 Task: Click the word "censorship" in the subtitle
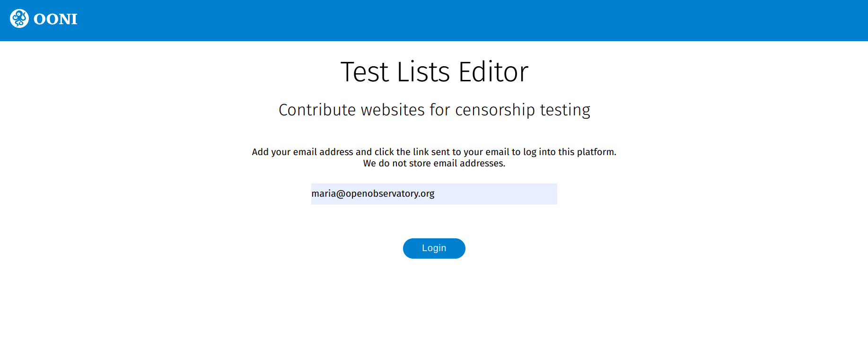click(x=495, y=110)
